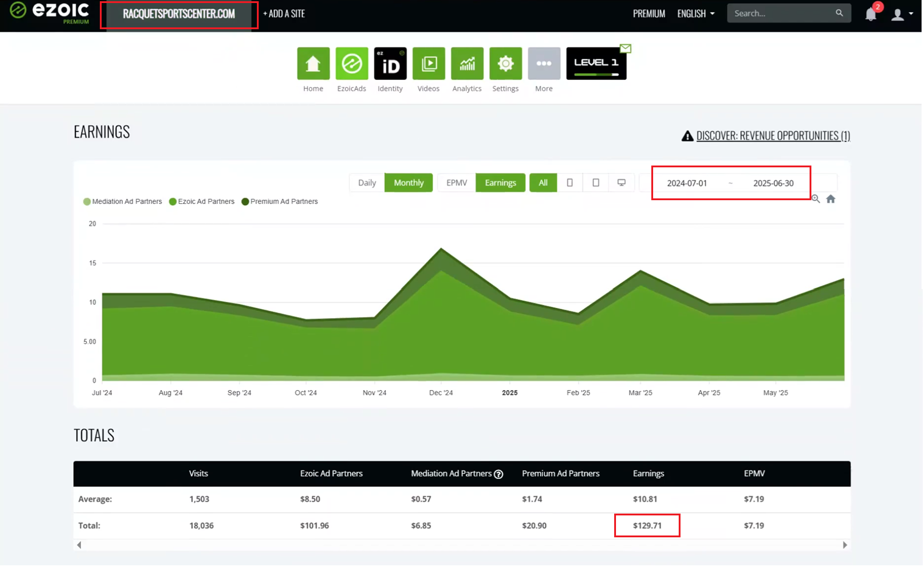The image size is (924, 572).
Task: Open the Premium link in header
Action: (649, 13)
